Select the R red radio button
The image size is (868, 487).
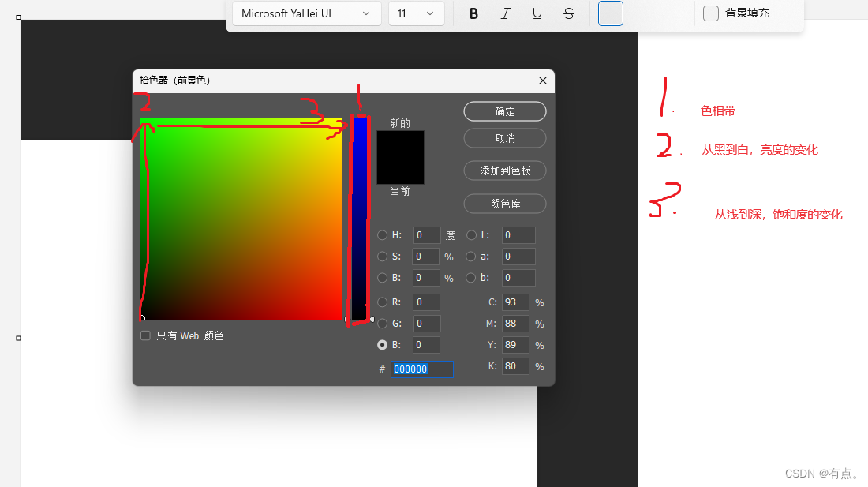(382, 302)
